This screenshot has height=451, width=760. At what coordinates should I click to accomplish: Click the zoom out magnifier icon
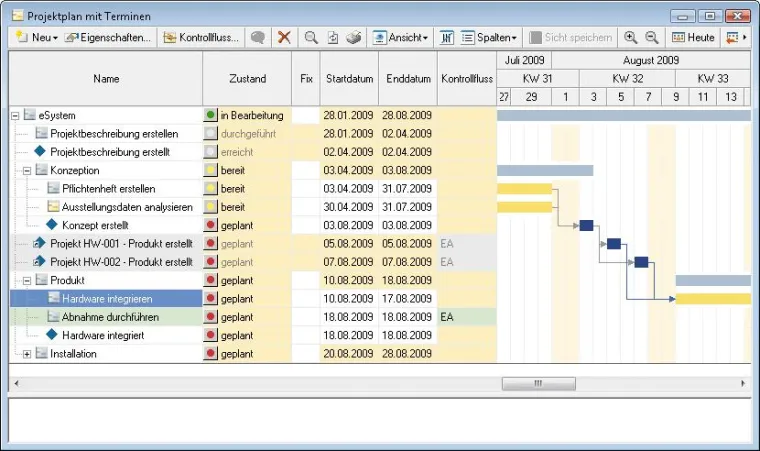[x=652, y=37]
